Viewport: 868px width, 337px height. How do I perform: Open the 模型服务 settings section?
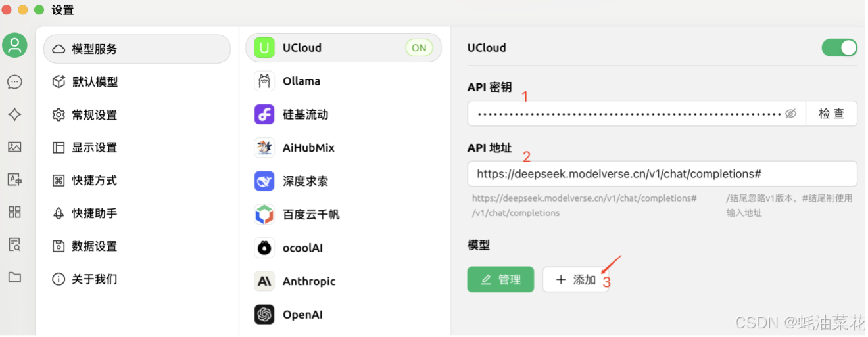(137, 49)
